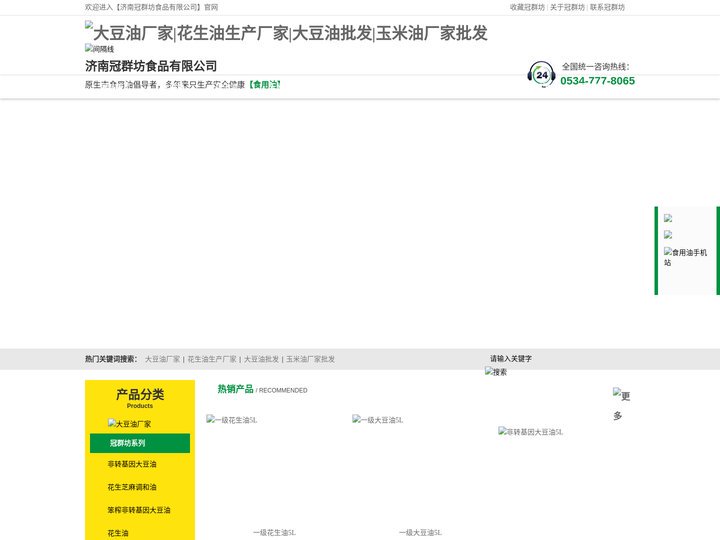Click hot keyword 花生油生产厂家
The height and width of the screenshot is (540, 720).
(x=212, y=359)
